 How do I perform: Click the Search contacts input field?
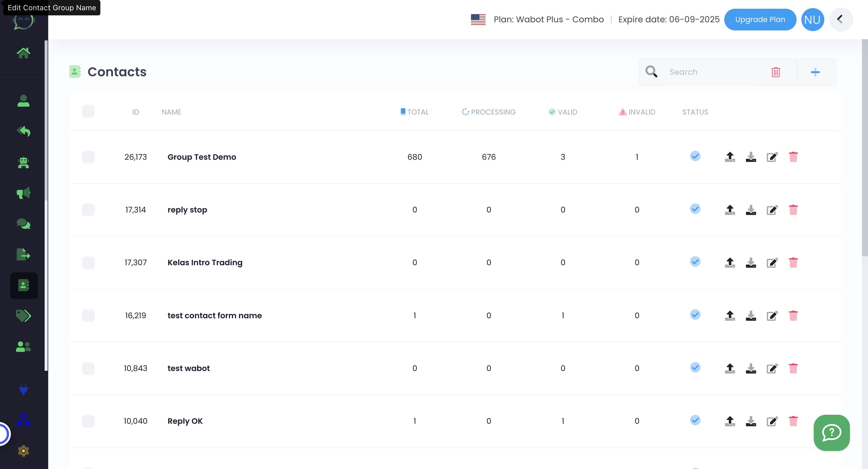(x=714, y=72)
